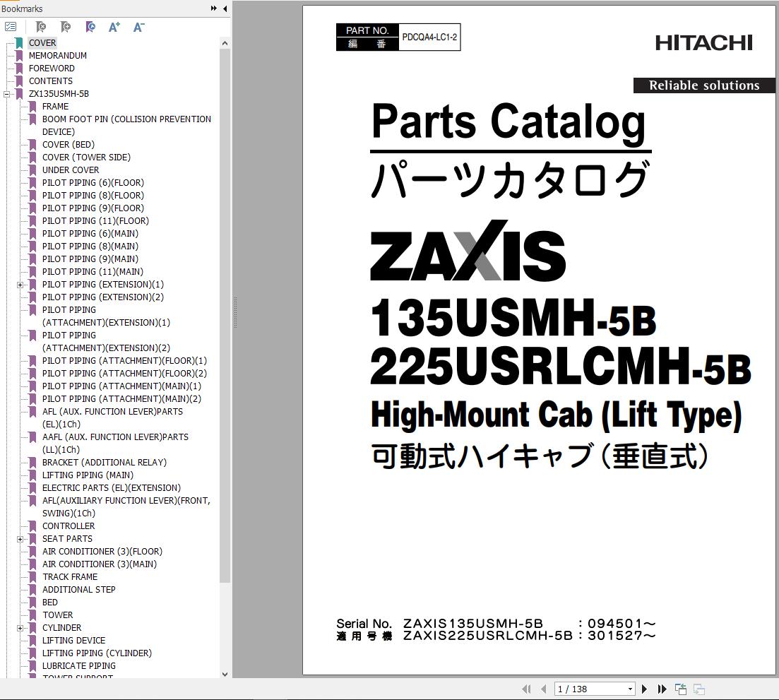The width and height of the screenshot is (779, 700).
Task: Select the ZX135USMH-5B bookmark
Action: [x=59, y=93]
